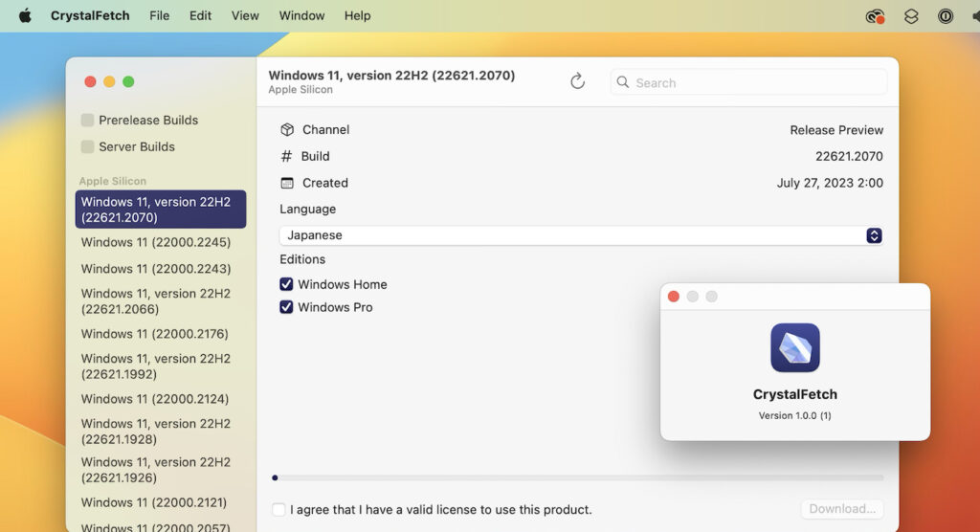This screenshot has height=532, width=980.
Task: Click the Editions section label
Action: click(x=302, y=259)
